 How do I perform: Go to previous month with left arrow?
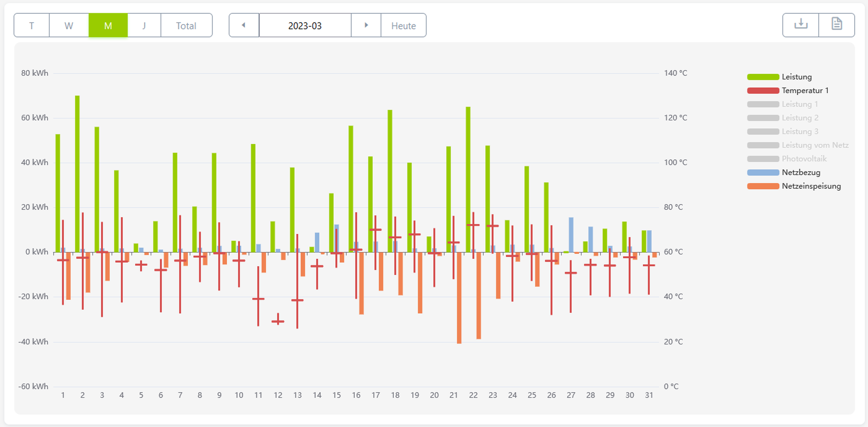(244, 25)
